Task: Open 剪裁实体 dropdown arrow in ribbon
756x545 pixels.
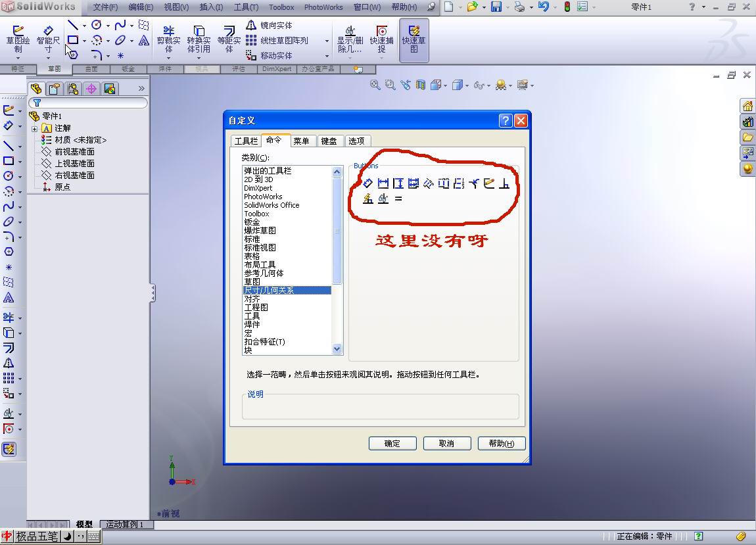Action: [169, 58]
